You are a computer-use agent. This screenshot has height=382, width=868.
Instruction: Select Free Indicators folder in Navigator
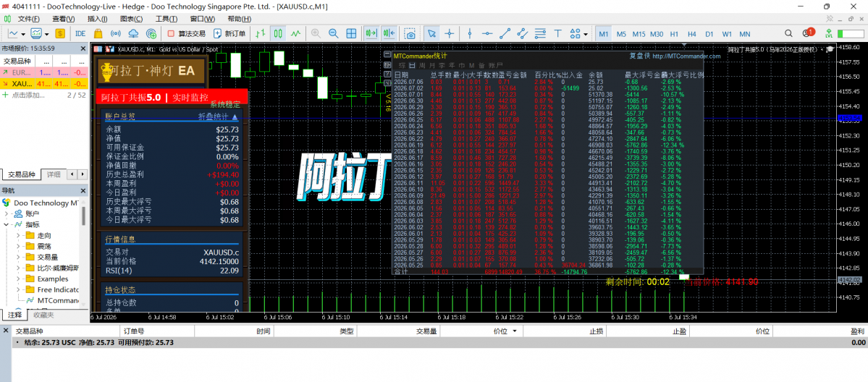click(x=53, y=289)
